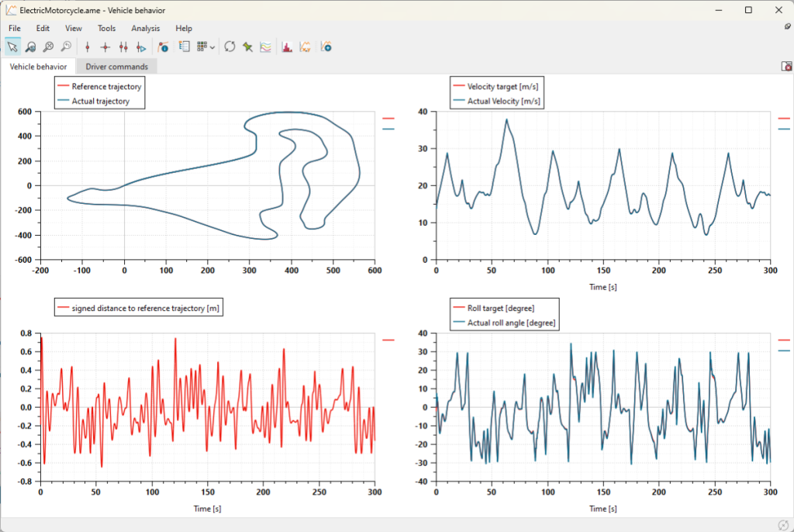Switch to the Driver commands tab

pos(116,67)
